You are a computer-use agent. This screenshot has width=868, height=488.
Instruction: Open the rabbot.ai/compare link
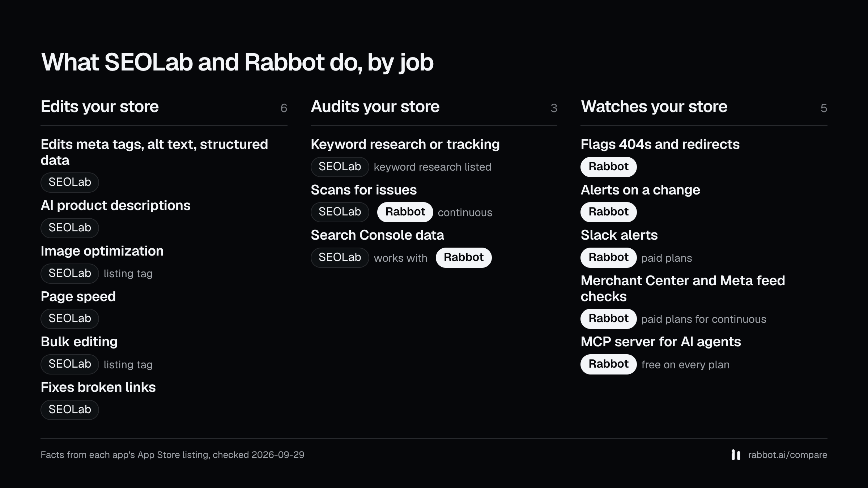tap(787, 455)
